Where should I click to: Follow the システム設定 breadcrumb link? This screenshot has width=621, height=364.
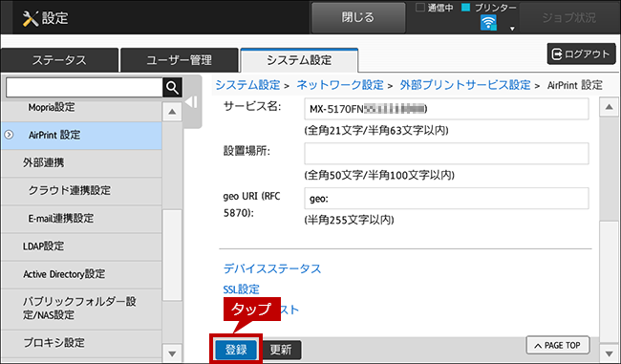(247, 85)
